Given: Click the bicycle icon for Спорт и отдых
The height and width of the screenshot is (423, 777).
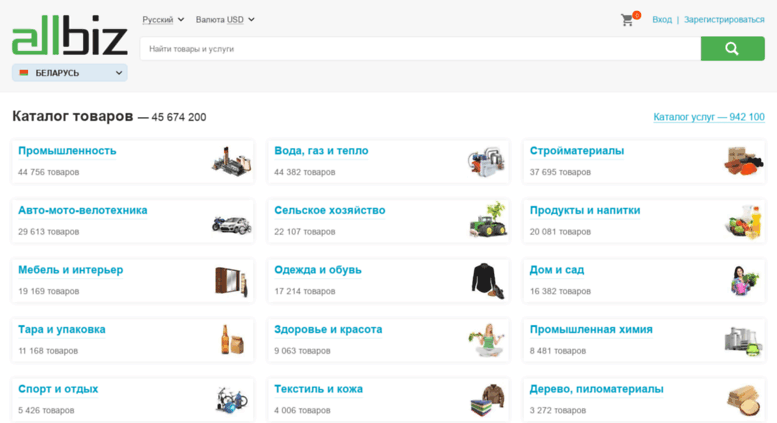Looking at the screenshot, I should (231, 400).
